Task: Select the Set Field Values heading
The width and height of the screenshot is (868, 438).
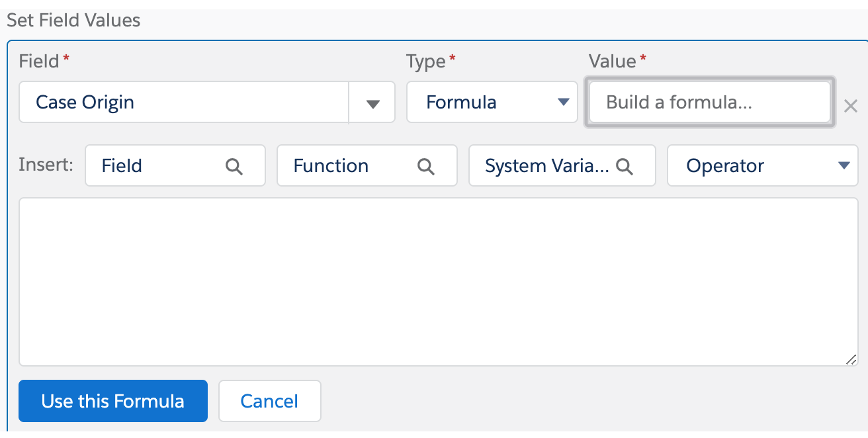Action: click(73, 21)
